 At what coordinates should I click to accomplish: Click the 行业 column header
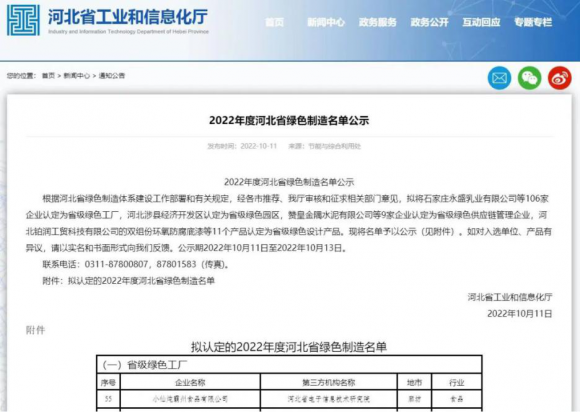coord(456,382)
